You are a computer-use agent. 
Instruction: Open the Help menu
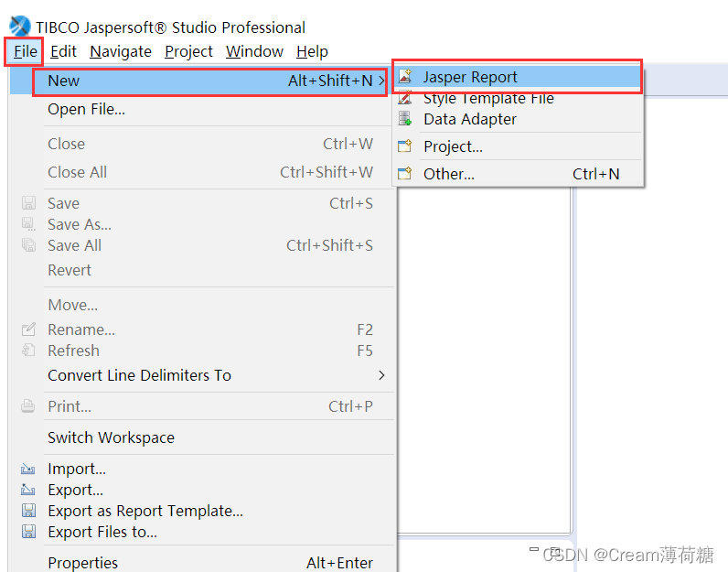click(x=312, y=51)
